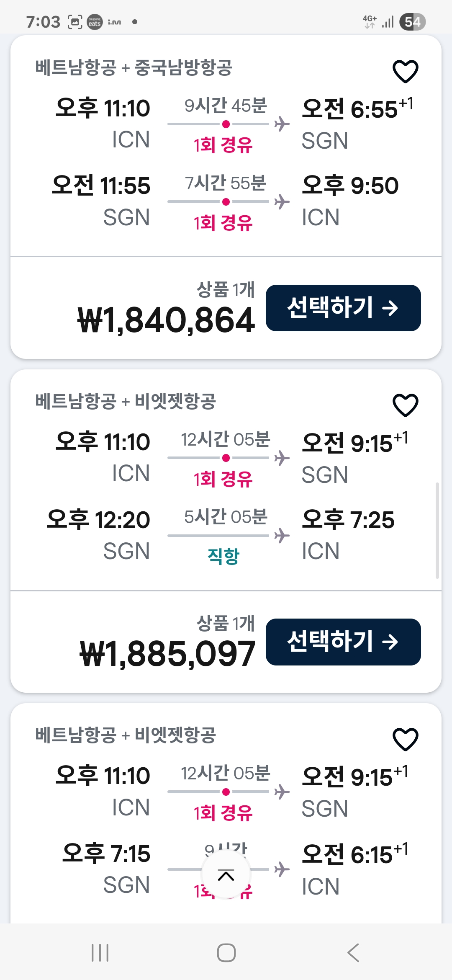Tap the ₩1,840,864 price

pyautogui.click(x=167, y=320)
